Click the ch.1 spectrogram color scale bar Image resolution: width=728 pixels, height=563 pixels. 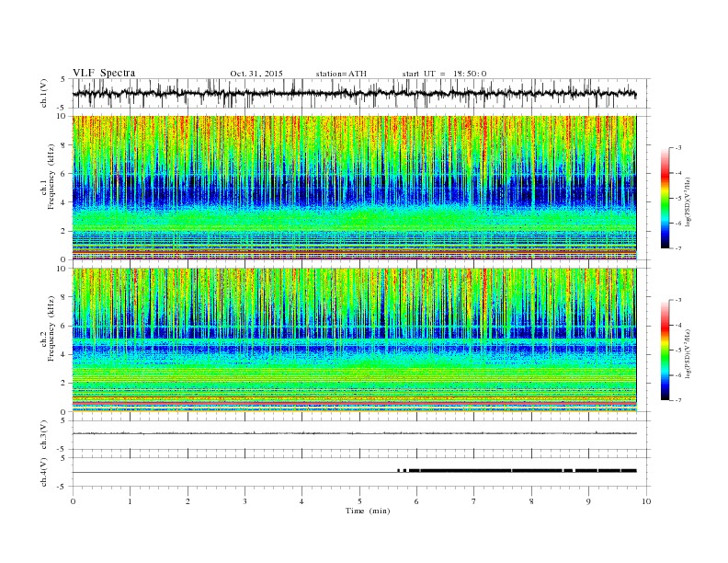[x=665, y=198]
